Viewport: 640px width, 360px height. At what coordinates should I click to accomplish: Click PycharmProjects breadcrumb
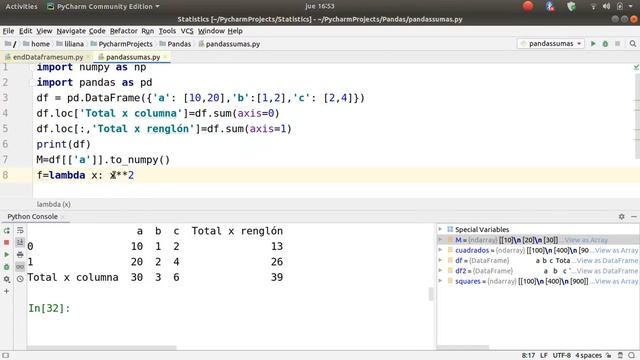[x=121, y=44]
